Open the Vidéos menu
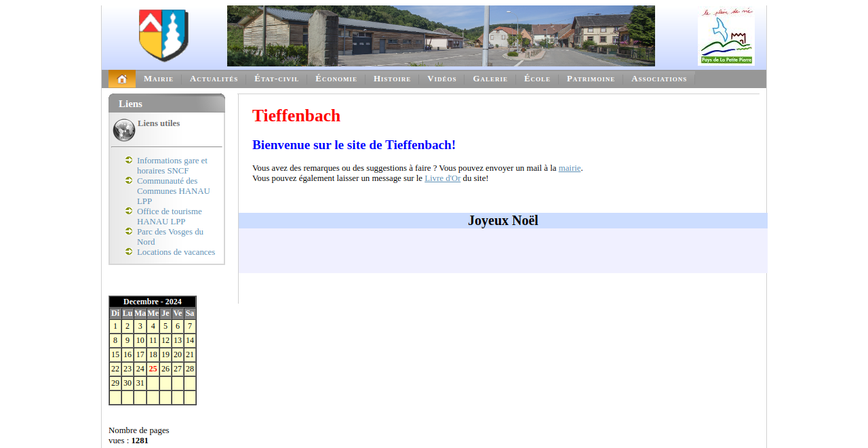Image resolution: width=868 pixels, height=448 pixels. tap(442, 79)
